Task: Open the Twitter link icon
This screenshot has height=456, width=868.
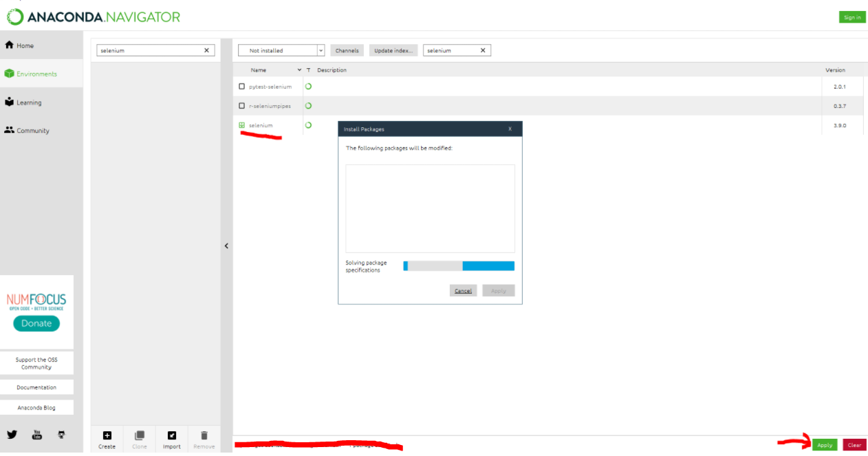Action: coord(12,435)
